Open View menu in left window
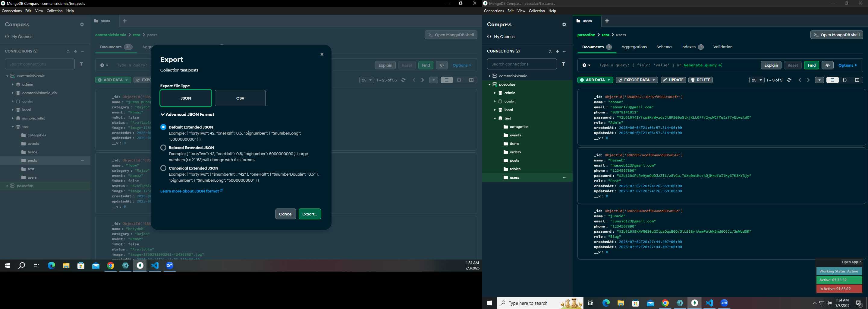This screenshot has width=868, height=309. (x=39, y=11)
